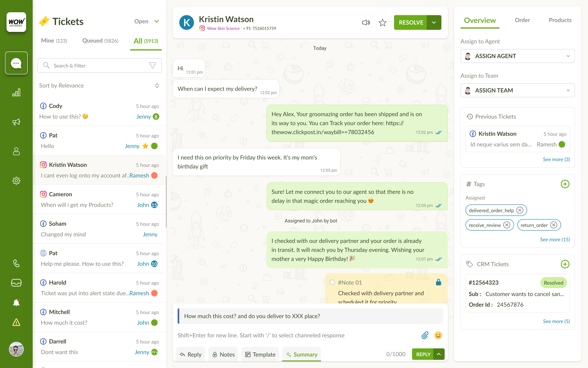Open the settings gear sidebar icon
This screenshot has height=368, width=588.
[16, 181]
